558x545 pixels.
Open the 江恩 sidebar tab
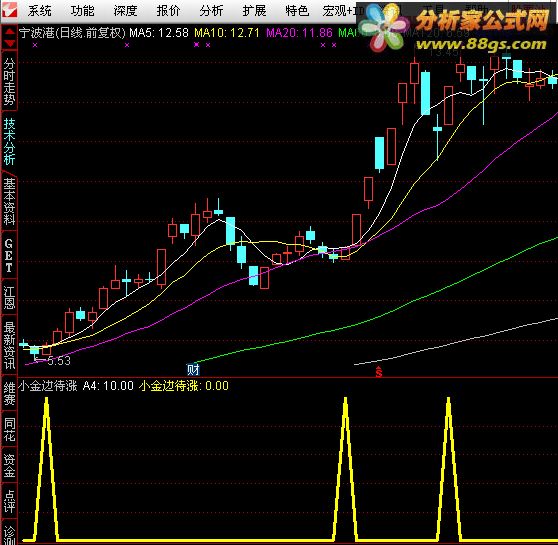pos(9,298)
